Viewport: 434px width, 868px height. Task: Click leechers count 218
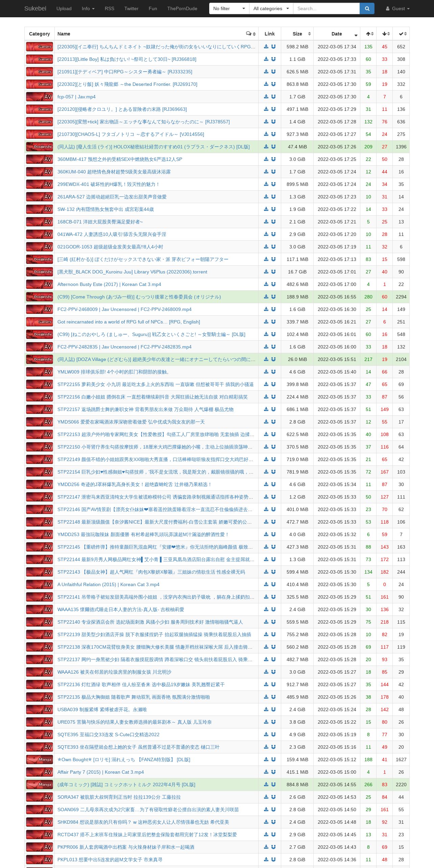(x=385, y=622)
